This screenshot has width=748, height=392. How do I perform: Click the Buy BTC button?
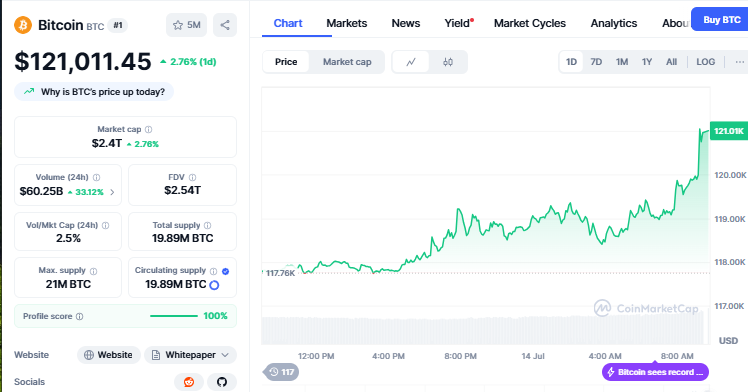coord(720,20)
